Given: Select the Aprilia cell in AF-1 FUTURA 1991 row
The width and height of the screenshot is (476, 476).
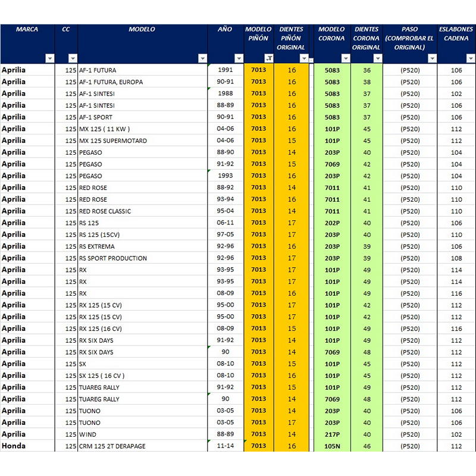Looking at the screenshot, I should (x=27, y=70).
